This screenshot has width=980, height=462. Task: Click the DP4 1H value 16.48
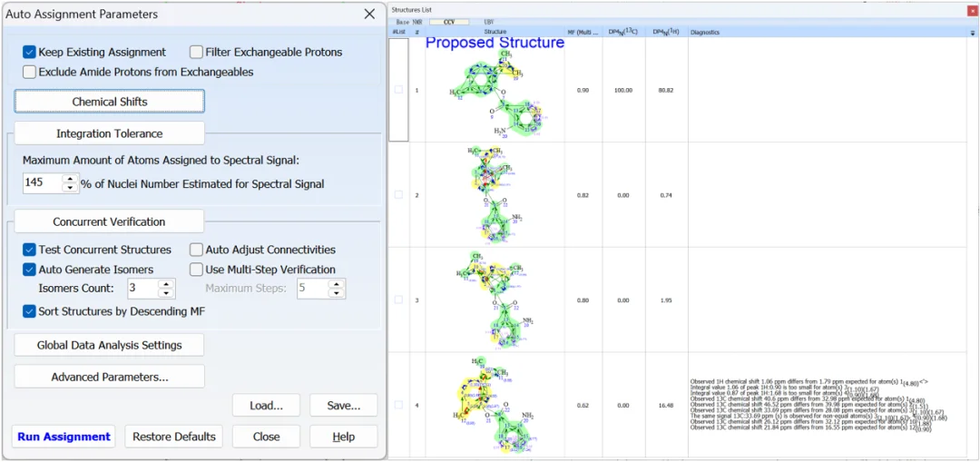coord(666,405)
